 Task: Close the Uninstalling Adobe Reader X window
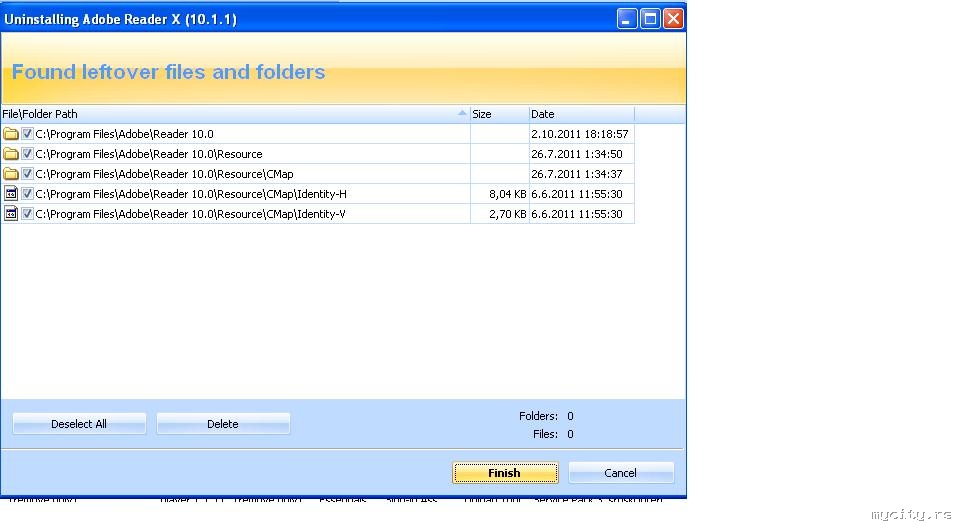point(673,19)
